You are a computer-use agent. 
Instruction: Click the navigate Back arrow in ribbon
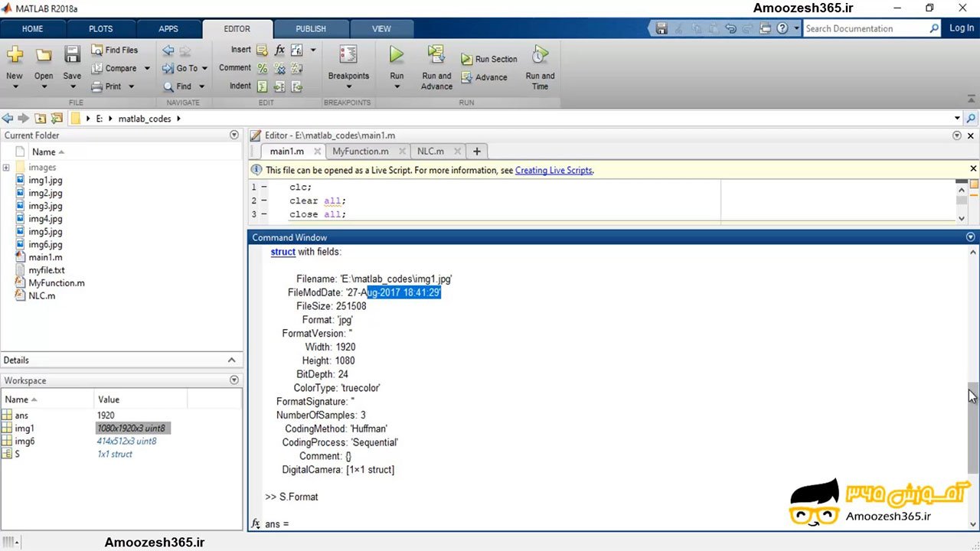[168, 51]
